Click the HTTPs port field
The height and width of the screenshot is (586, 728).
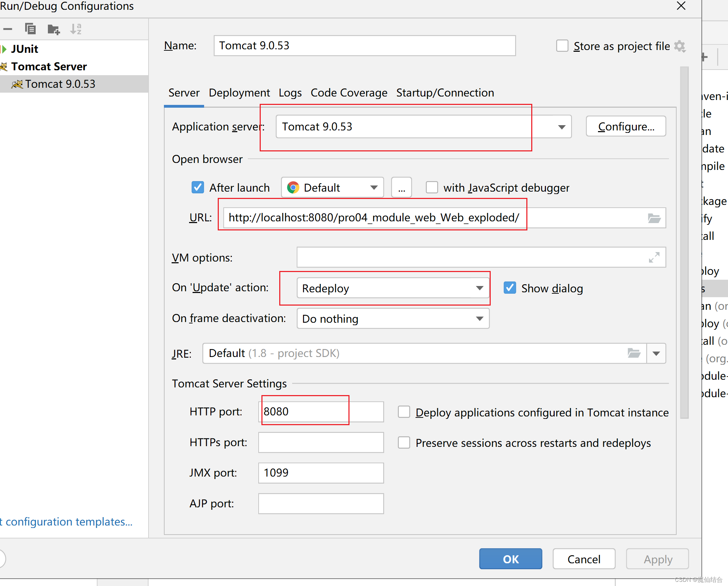point(321,442)
